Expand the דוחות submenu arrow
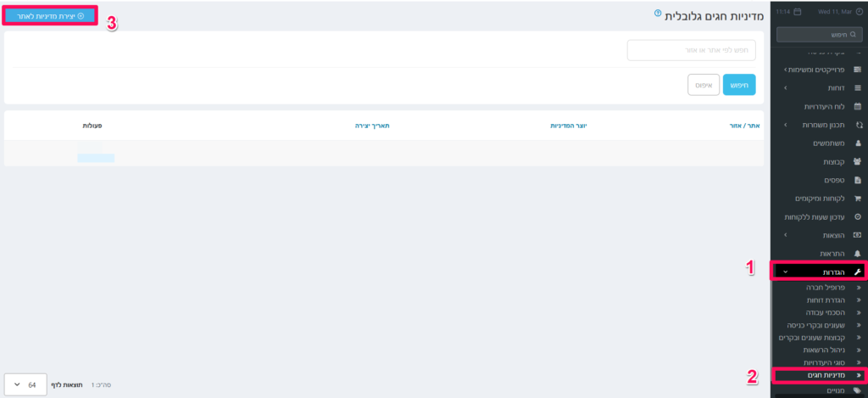 point(786,88)
